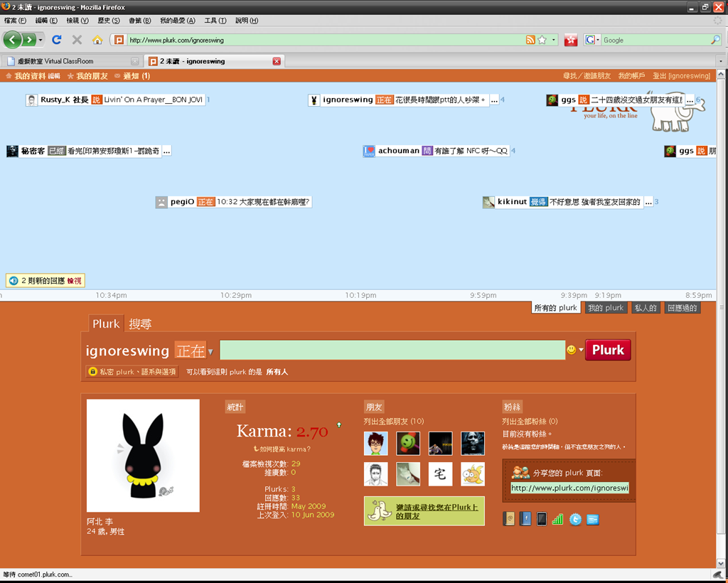This screenshot has width=728, height=583.
Task: Click Rusty_K's avatar on the timeline
Action: coord(31,100)
